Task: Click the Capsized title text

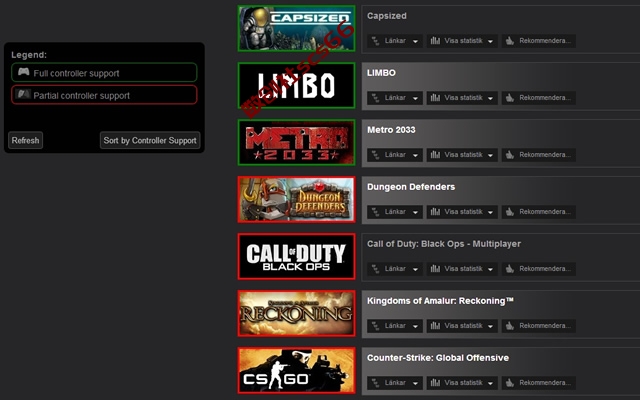Action: pyautogui.click(x=387, y=16)
